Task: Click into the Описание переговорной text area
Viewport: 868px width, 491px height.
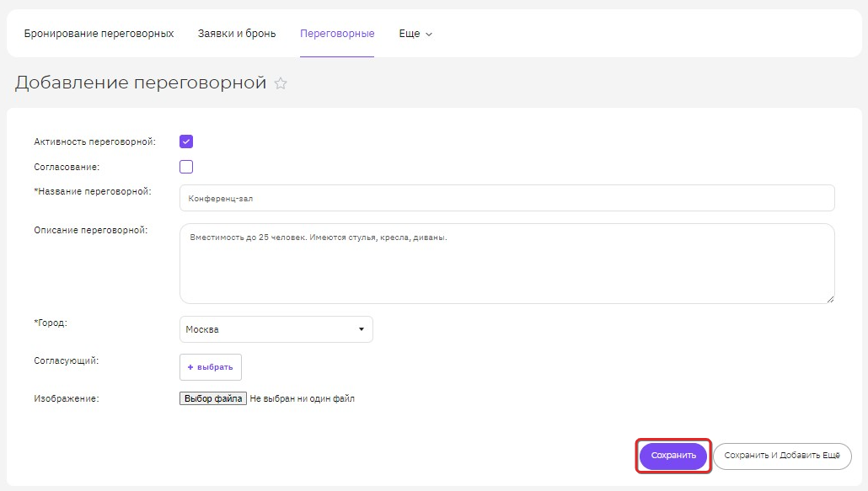Action: coord(507,264)
